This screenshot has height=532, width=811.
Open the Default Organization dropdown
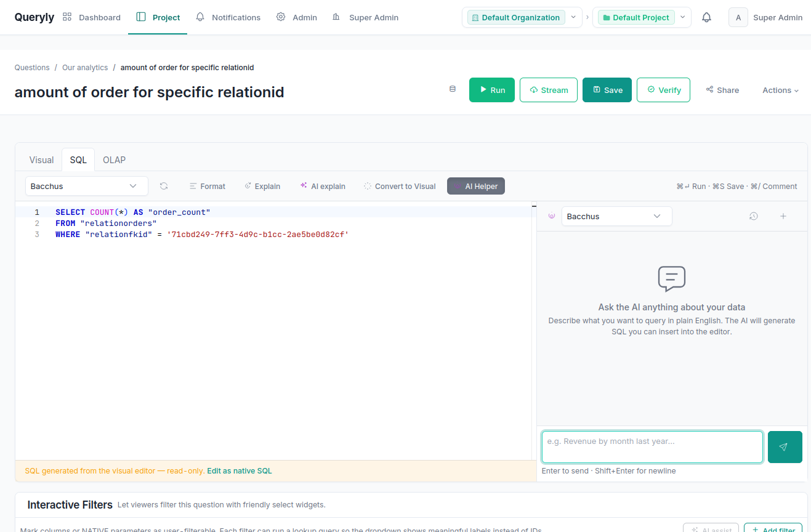tap(573, 17)
